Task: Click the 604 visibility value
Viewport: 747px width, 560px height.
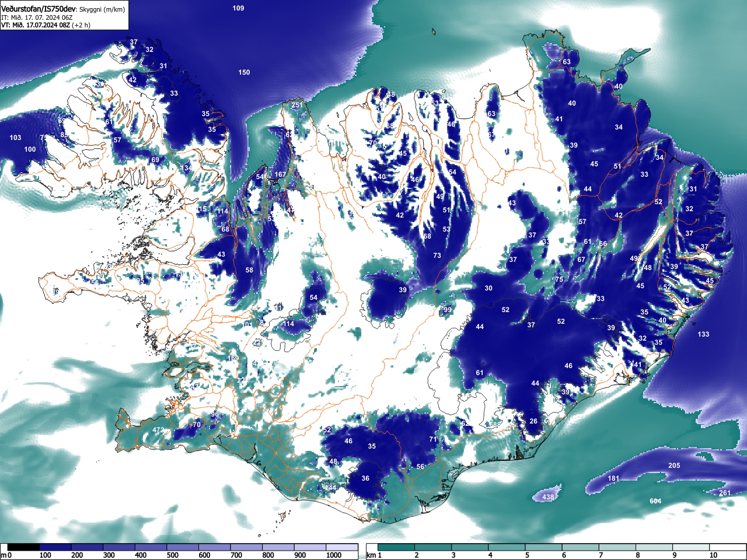Action: click(x=655, y=501)
